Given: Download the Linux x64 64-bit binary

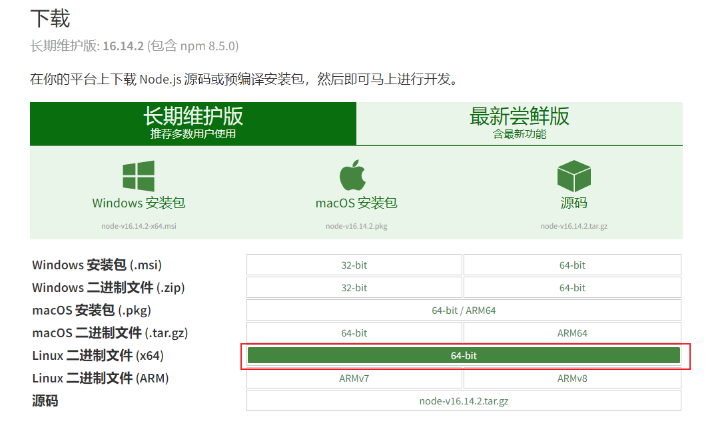Looking at the screenshot, I should [464, 356].
